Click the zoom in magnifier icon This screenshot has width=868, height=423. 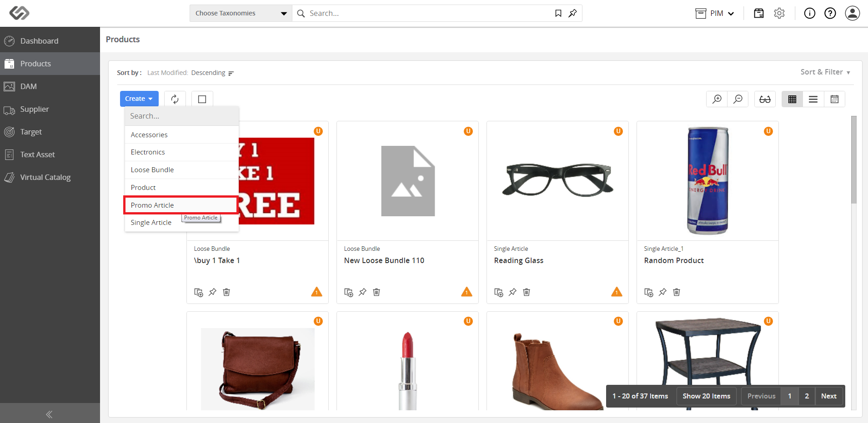(717, 99)
